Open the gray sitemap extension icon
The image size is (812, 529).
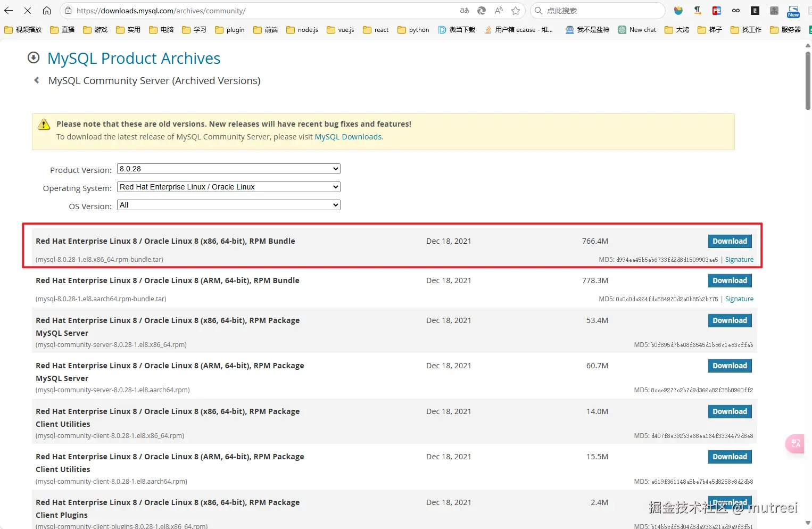click(774, 11)
